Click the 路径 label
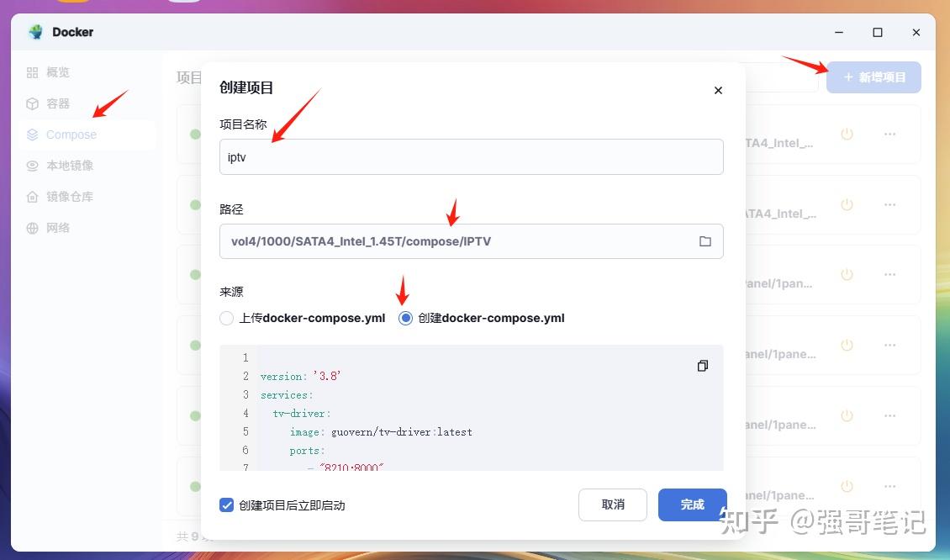The height and width of the screenshot is (560, 950). (x=231, y=209)
